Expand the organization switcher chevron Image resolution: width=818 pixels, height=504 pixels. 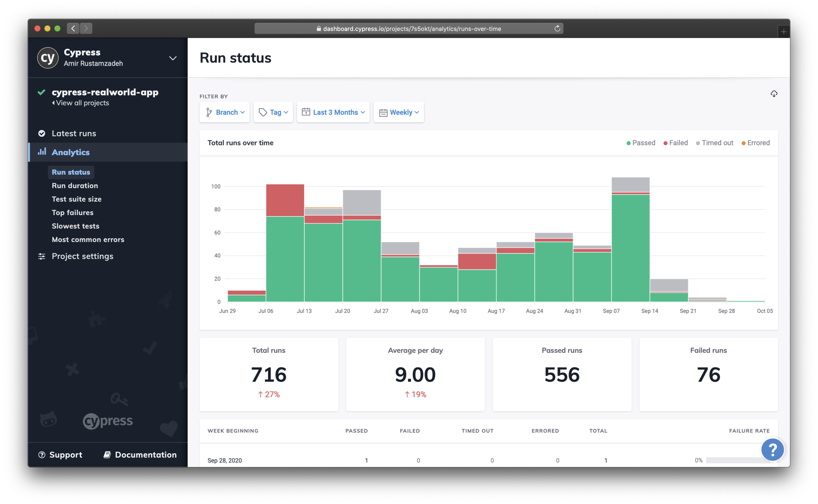(172, 58)
